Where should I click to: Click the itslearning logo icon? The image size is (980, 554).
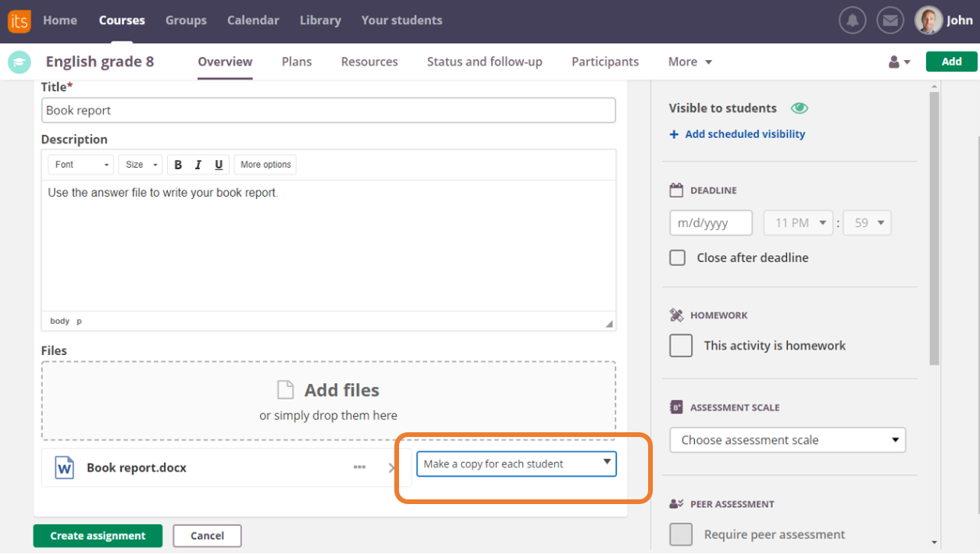[x=20, y=21]
